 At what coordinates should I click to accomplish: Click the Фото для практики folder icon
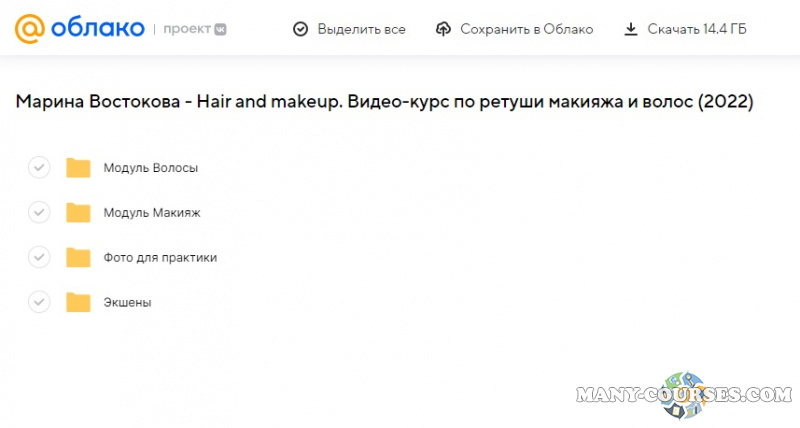pos(78,257)
